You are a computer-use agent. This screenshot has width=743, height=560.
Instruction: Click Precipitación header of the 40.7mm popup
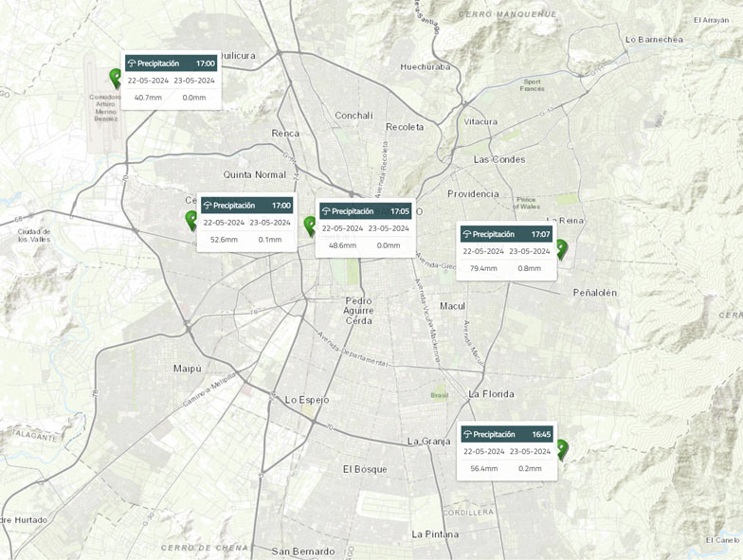(x=158, y=63)
